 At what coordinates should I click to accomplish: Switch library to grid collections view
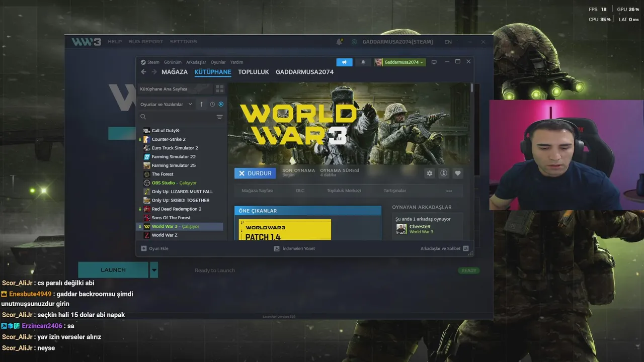click(x=219, y=88)
